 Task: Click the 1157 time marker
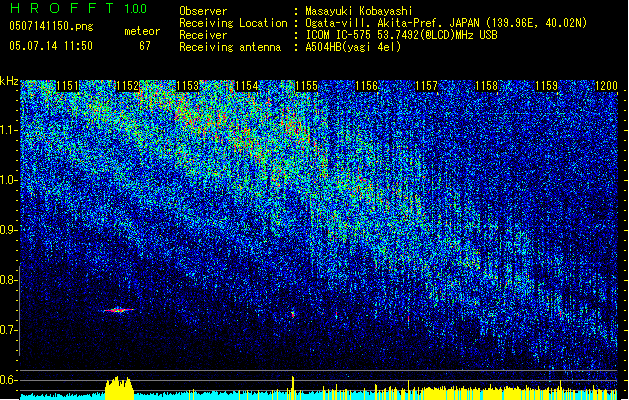pyautogui.click(x=426, y=86)
